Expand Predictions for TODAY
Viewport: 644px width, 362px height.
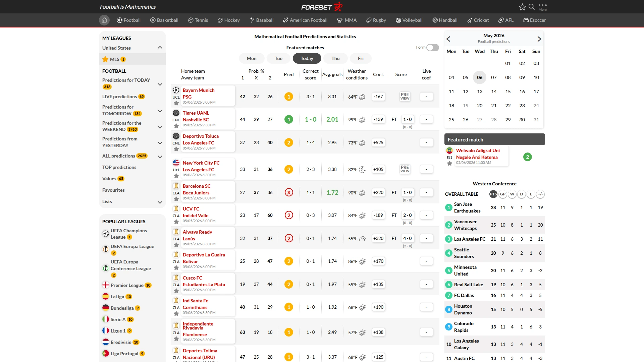click(160, 84)
